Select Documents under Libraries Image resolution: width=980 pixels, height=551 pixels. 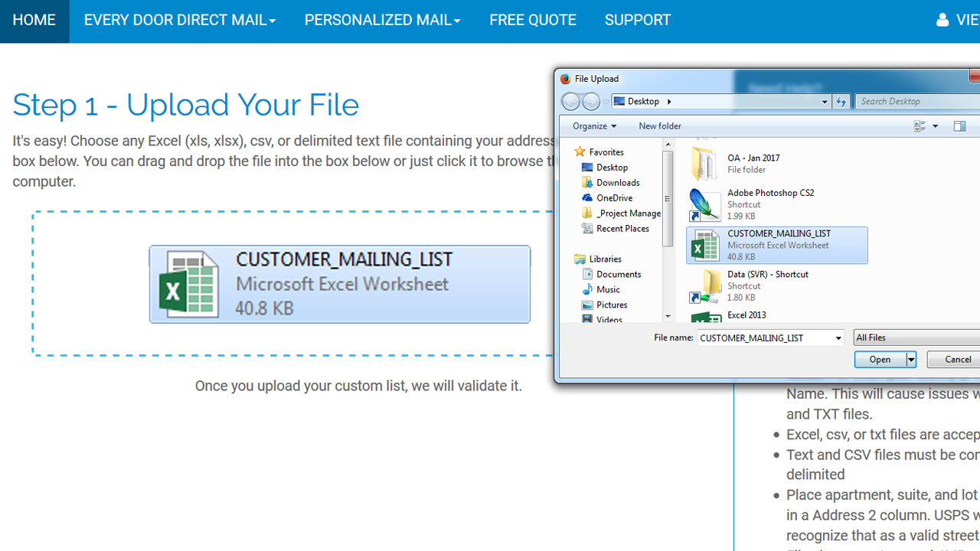[618, 274]
